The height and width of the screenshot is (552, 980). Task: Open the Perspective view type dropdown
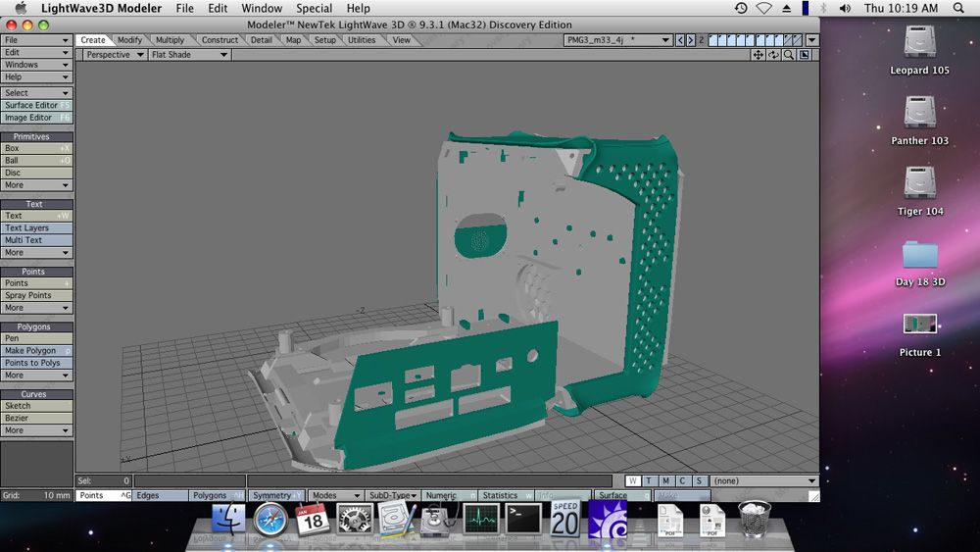pyautogui.click(x=115, y=55)
